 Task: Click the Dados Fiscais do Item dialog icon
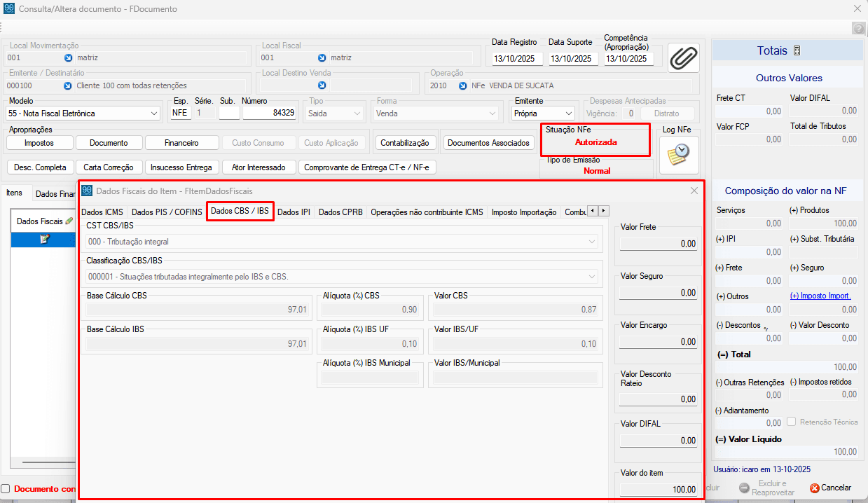point(87,190)
